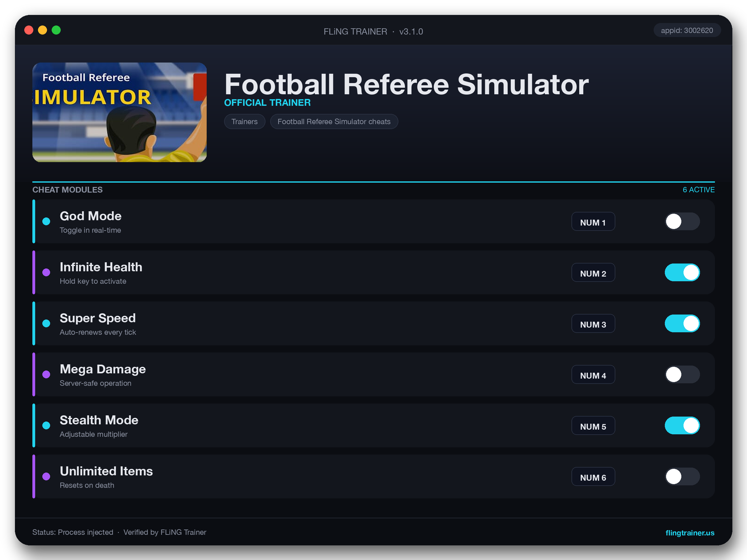Select the Super Speed title text
Viewport: 747px width, 560px height.
98,318
